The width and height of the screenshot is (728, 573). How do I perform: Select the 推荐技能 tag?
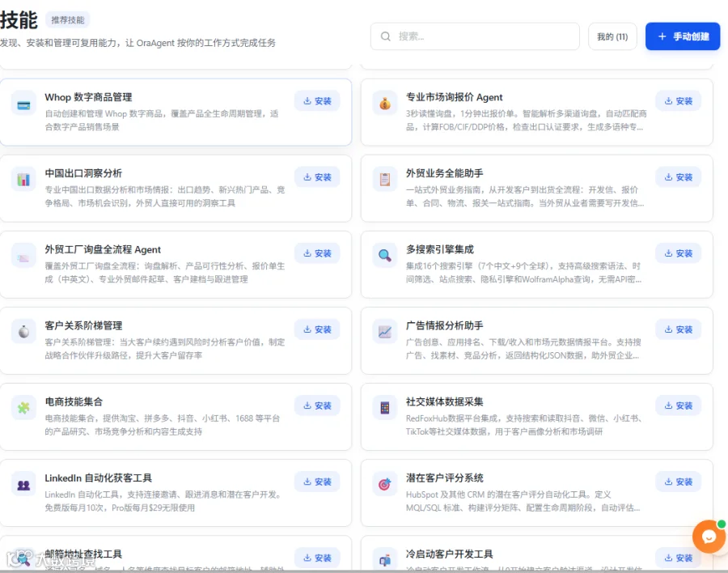68,20
